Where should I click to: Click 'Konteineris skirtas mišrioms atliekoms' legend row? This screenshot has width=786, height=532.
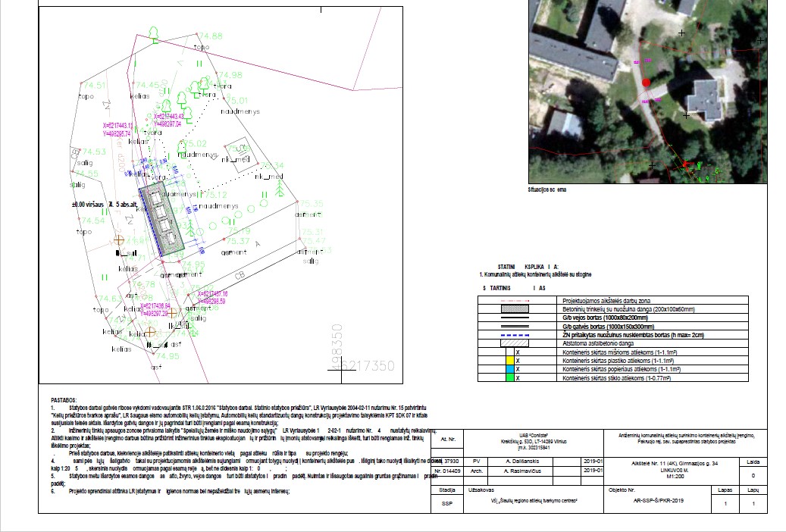[x=613, y=352]
